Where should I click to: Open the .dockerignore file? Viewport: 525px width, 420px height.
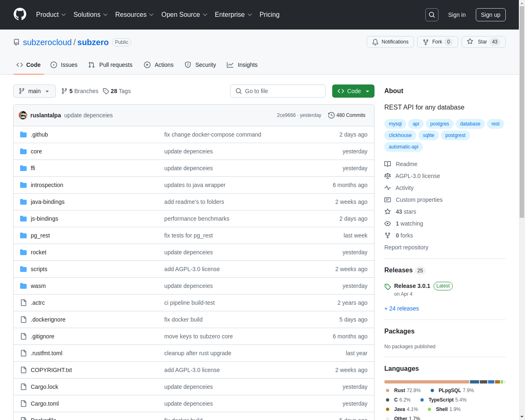[x=48, y=320]
